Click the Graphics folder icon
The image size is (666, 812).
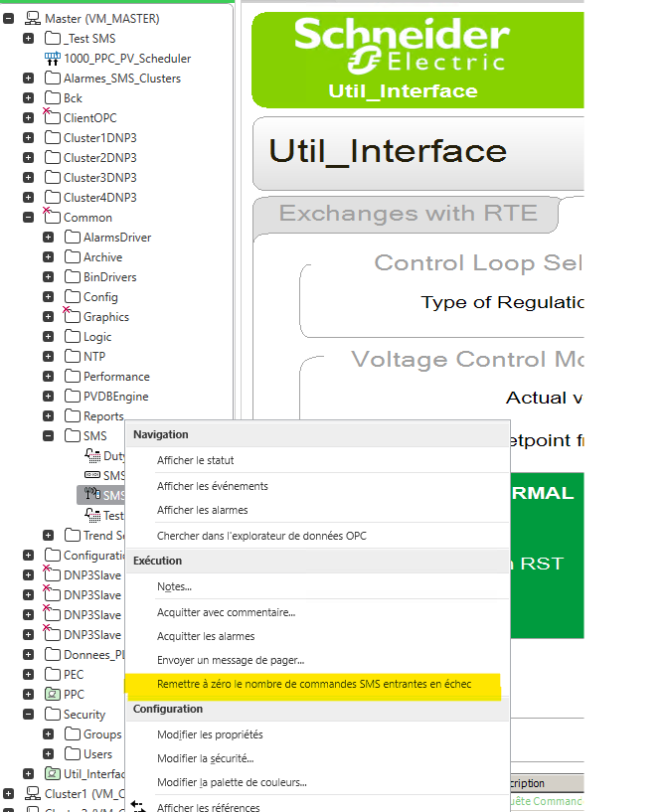click(x=72, y=316)
